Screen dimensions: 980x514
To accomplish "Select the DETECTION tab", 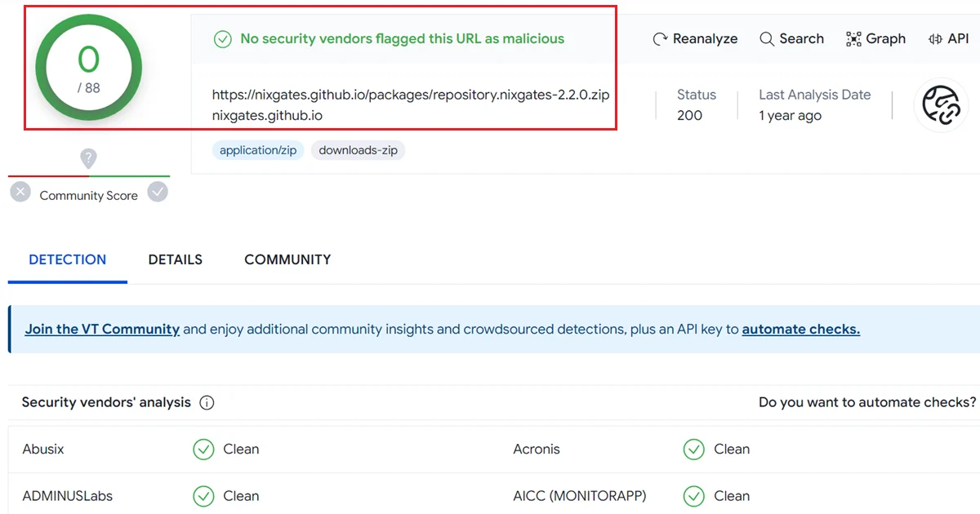I will pos(68,259).
